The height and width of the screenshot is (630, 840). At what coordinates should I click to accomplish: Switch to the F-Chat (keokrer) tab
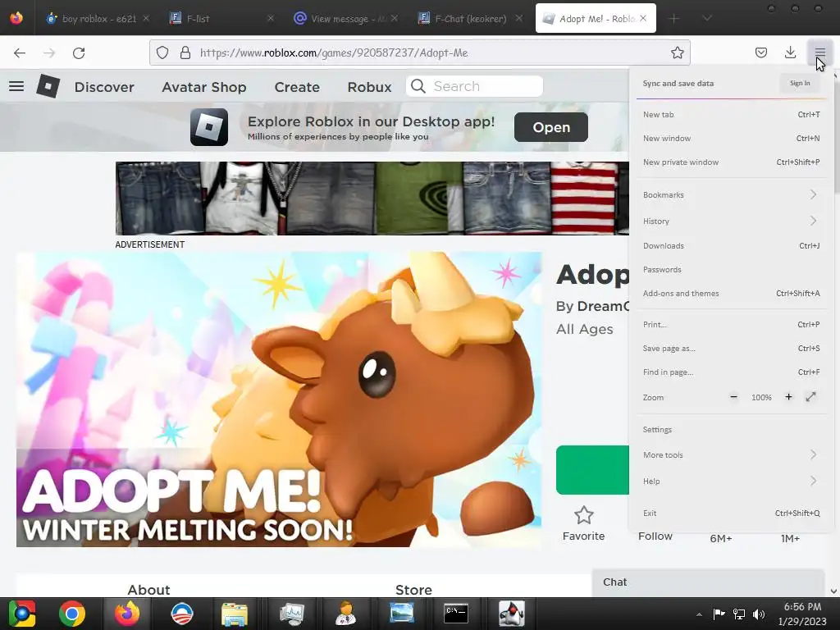click(470, 18)
